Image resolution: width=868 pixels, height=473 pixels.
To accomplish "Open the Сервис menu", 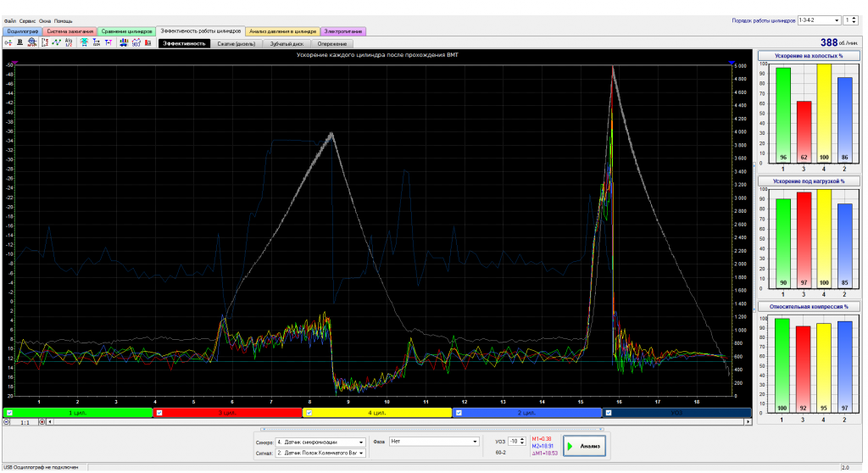I will (28, 21).
